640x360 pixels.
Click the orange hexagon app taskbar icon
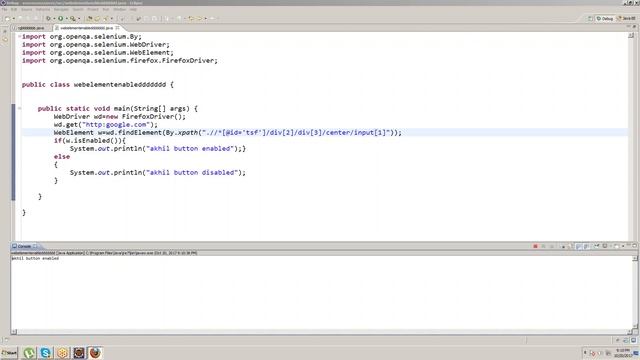[x=62, y=353]
